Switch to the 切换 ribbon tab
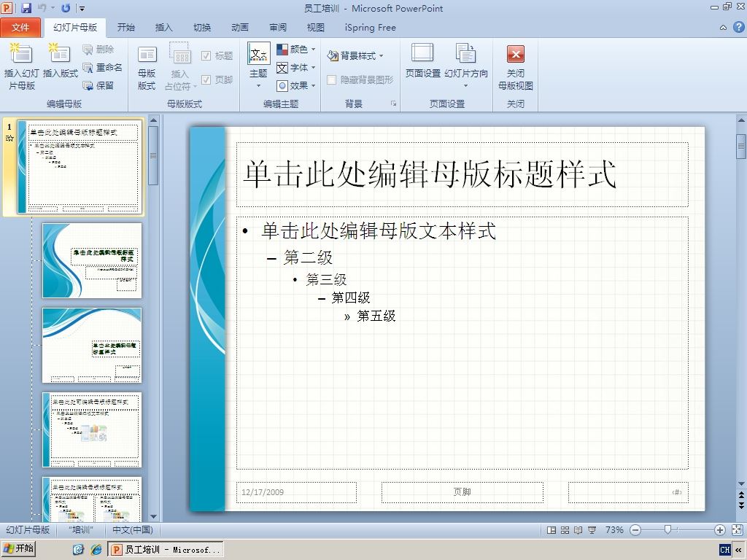Image resolution: width=747 pixels, height=560 pixels. coord(202,28)
